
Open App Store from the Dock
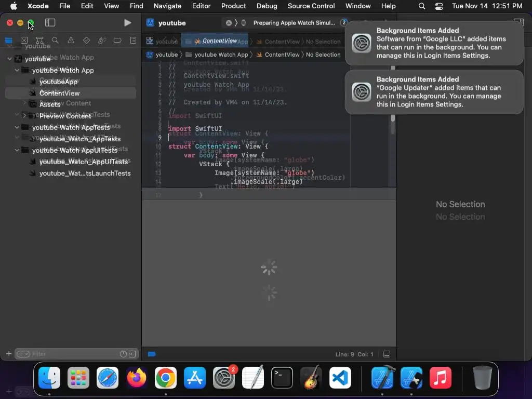click(x=195, y=378)
